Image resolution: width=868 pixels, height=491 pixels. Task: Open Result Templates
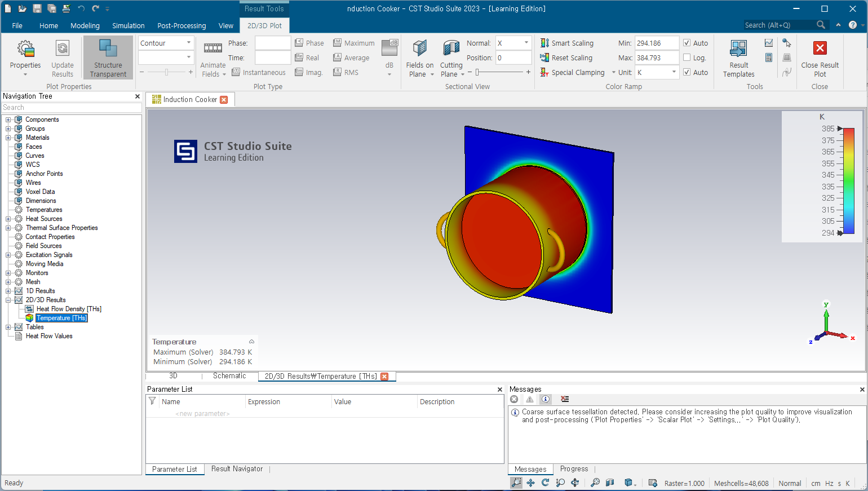(738, 58)
